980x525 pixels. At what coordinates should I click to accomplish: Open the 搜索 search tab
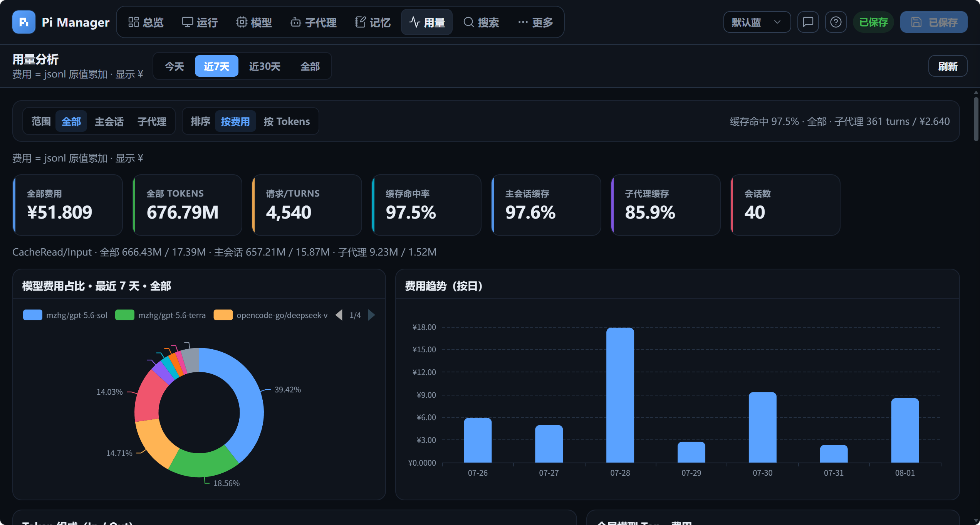coord(481,22)
